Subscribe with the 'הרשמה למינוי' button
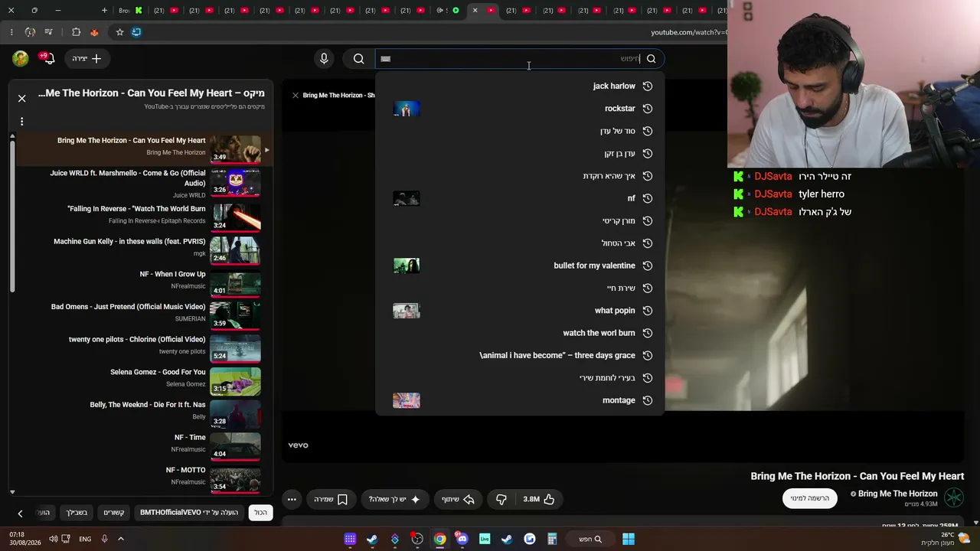This screenshot has height=551, width=980. [x=810, y=498]
